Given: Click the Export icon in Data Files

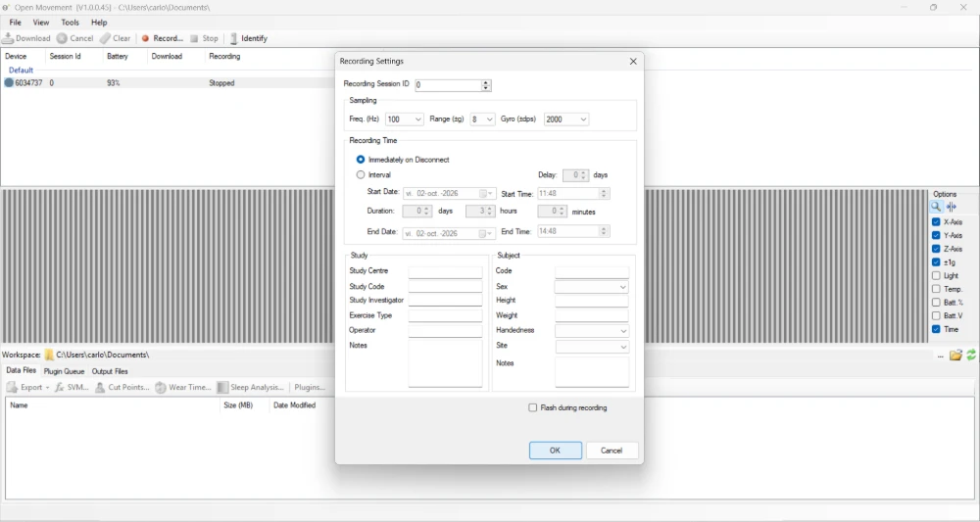Looking at the screenshot, I should click(12, 387).
